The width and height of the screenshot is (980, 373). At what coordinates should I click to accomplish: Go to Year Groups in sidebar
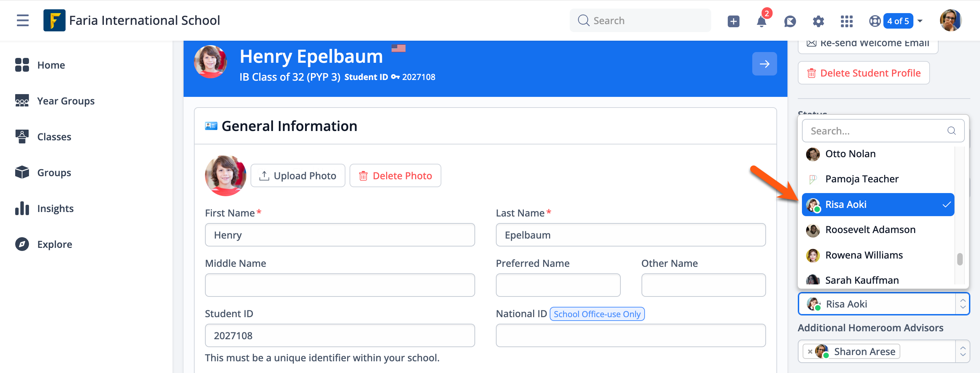pyautogui.click(x=66, y=101)
